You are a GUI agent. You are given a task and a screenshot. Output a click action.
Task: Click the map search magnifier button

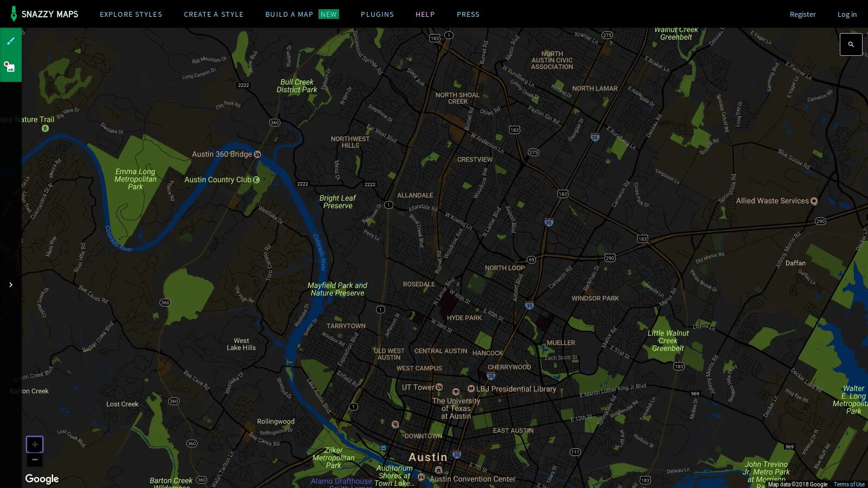(851, 44)
